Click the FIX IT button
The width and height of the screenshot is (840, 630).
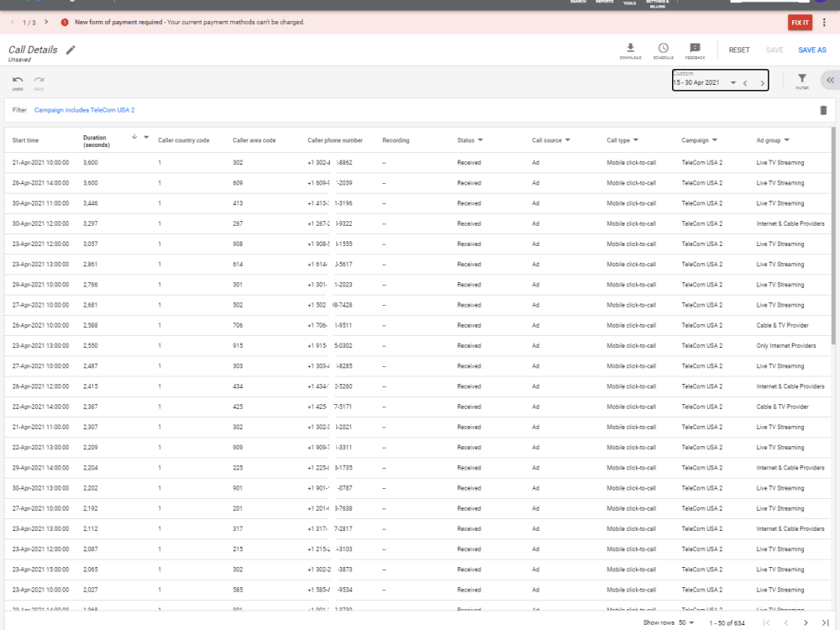point(800,23)
